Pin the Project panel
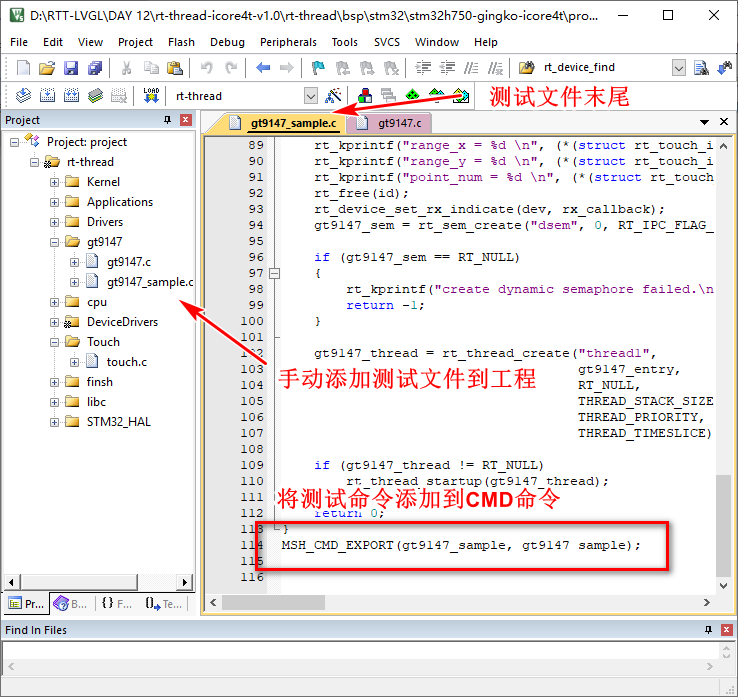 coord(167,120)
